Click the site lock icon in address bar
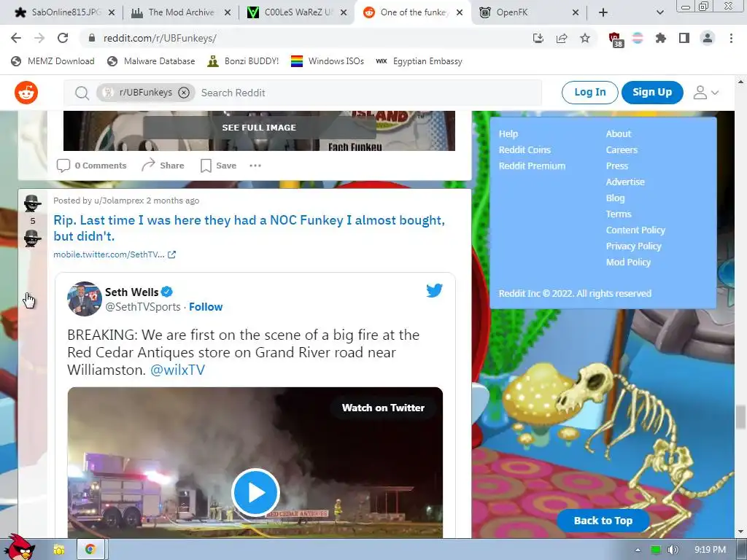Viewport: 747px width, 560px height. pos(92,38)
